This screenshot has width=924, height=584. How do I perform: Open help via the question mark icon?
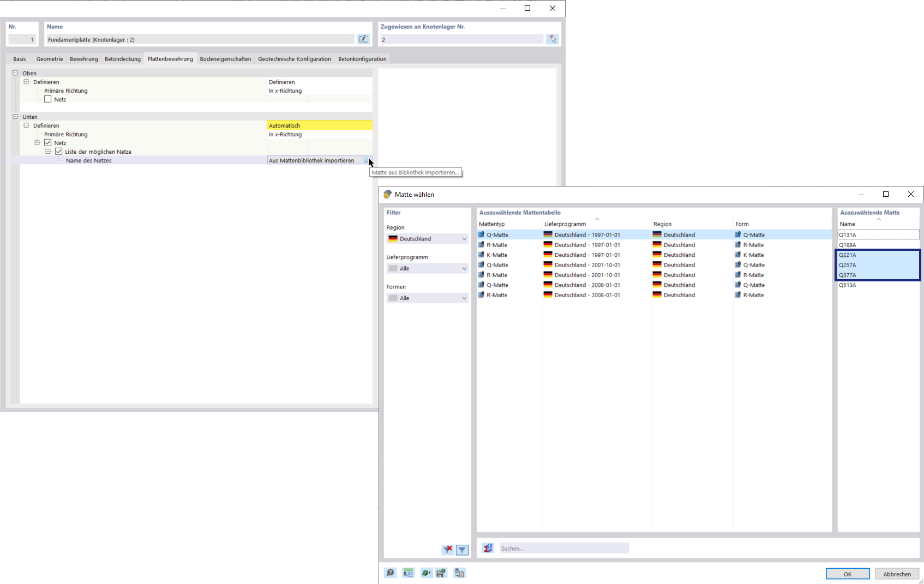pyautogui.click(x=390, y=573)
